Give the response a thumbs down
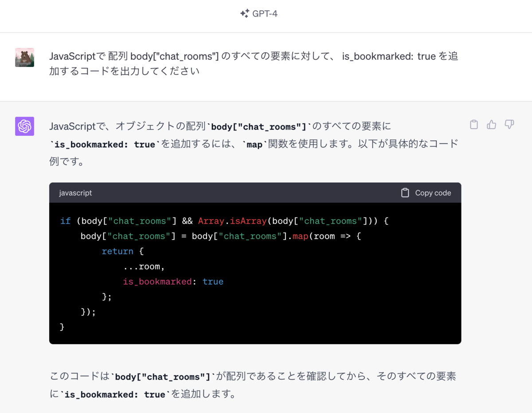532x413 pixels. tap(509, 125)
